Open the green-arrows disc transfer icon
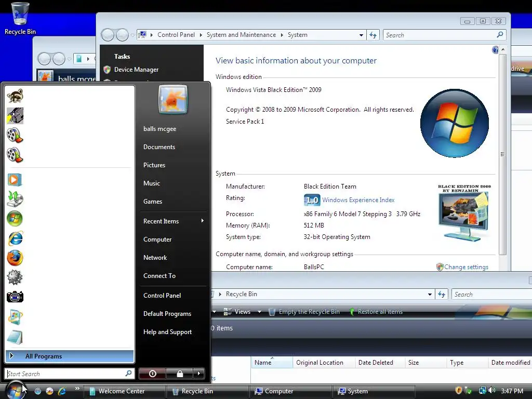 coord(15,199)
